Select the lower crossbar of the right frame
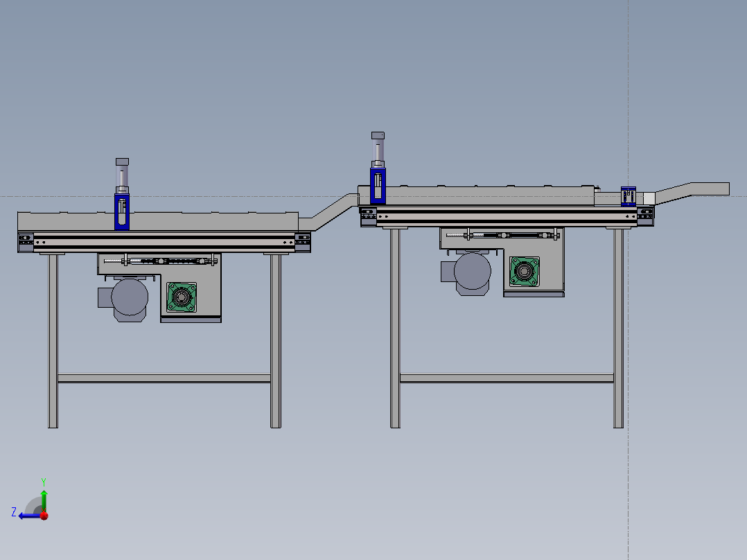747x560 pixels. (x=507, y=378)
